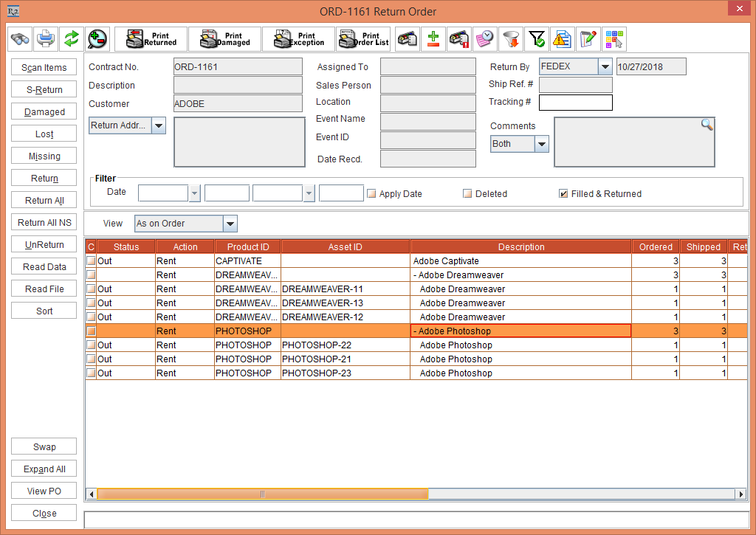Enable the Apply Date checkbox
The height and width of the screenshot is (535, 756).
tap(372, 194)
